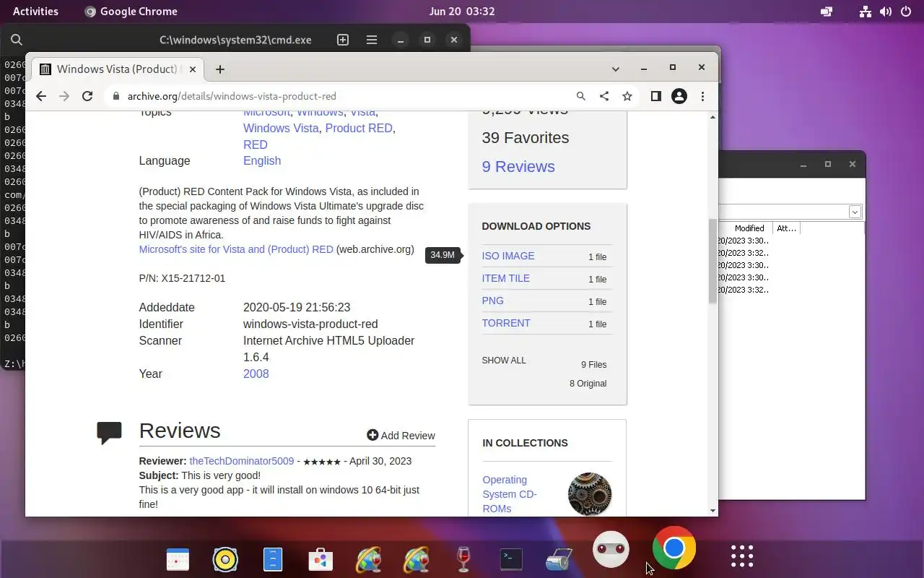The image size is (924, 578).
Task: Click the Operating System CD-ROMs gears thumbnail
Action: [x=590, y=494]
